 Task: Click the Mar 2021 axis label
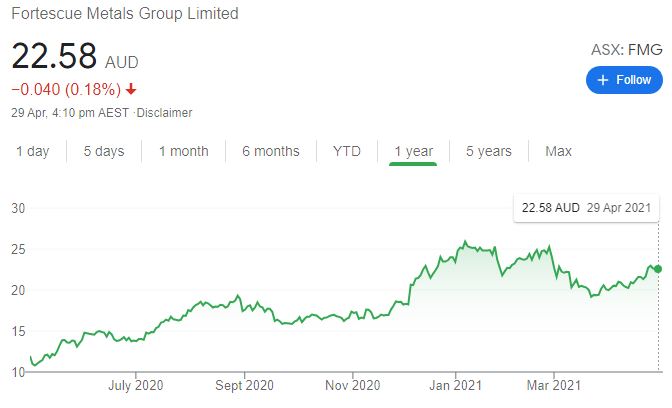tap(553, 385)
